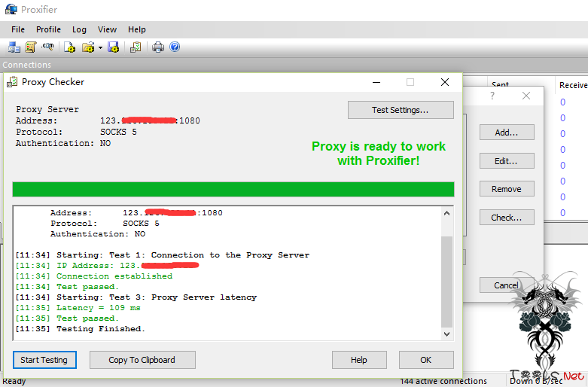The width and height of the screenshot is (588, 387).
Task: Open the Profile menu
Action: [48, 29]
